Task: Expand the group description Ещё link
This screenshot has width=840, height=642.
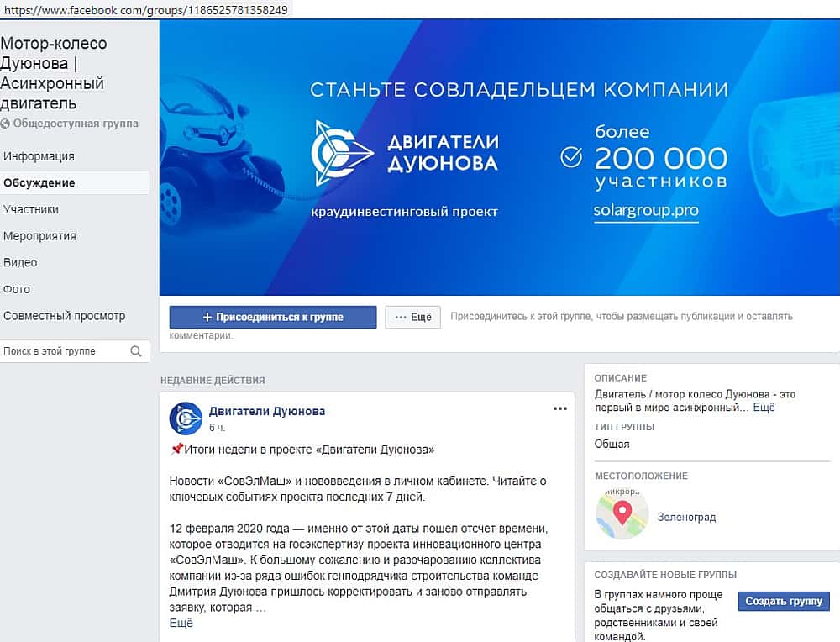Action: click(764, 408)
